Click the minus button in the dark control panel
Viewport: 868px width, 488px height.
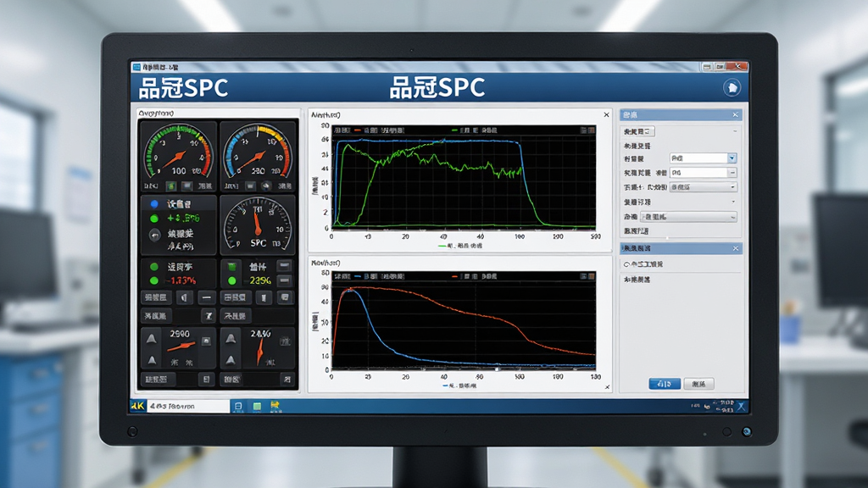coord(207,297)
